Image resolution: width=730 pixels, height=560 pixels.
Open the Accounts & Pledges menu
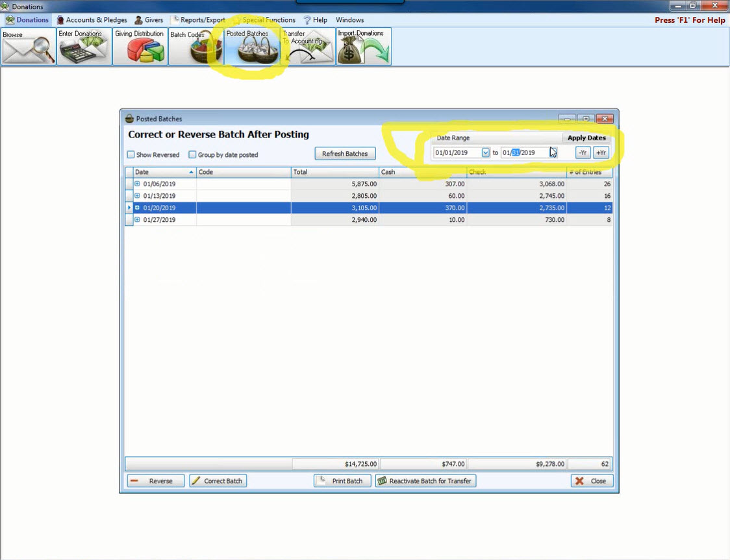(x=92, y=20)
